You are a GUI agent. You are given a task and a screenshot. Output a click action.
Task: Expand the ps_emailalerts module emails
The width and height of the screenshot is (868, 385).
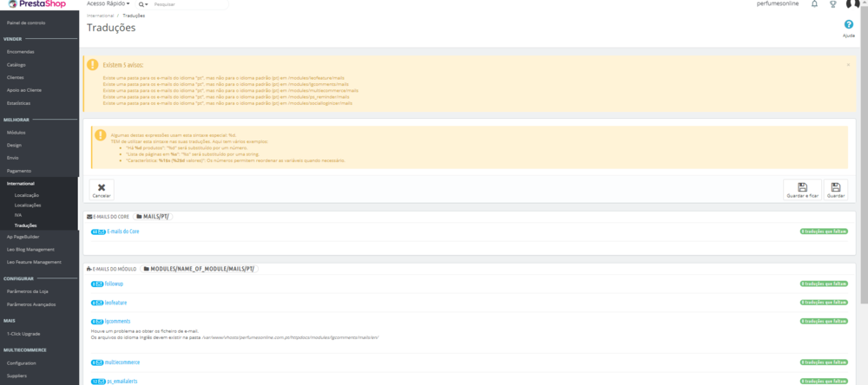pos(122,382)
